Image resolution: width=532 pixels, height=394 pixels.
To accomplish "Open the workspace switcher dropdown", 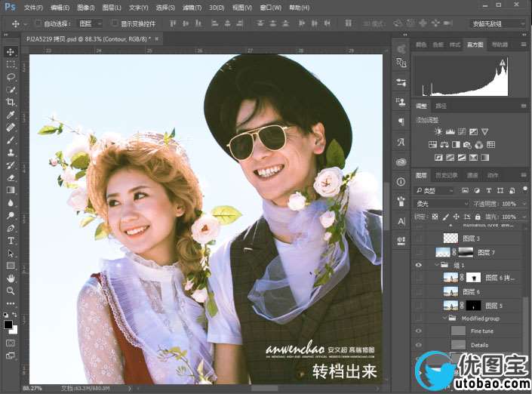I will coord(498,23).
